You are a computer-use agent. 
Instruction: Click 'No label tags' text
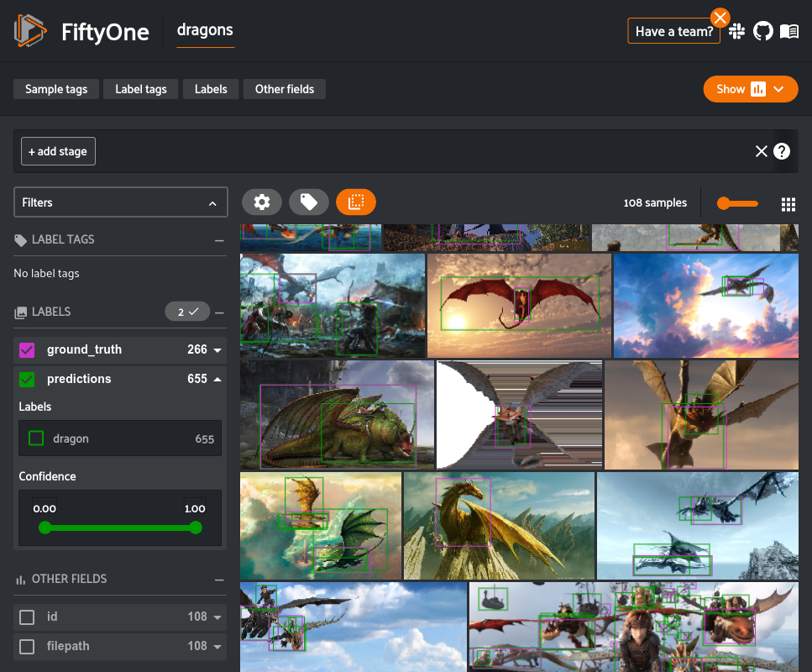[47, 274]
